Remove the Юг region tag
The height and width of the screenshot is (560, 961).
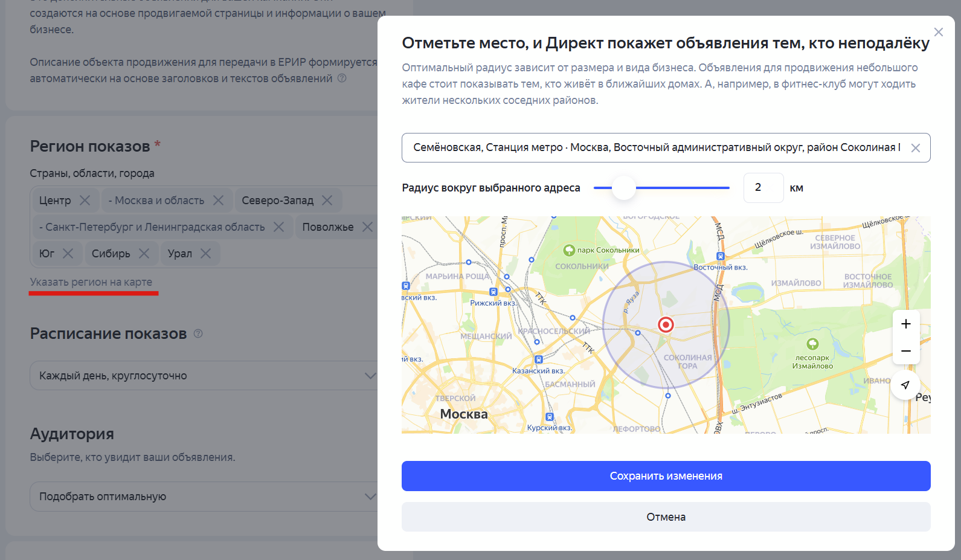click(x=68, y=253)
